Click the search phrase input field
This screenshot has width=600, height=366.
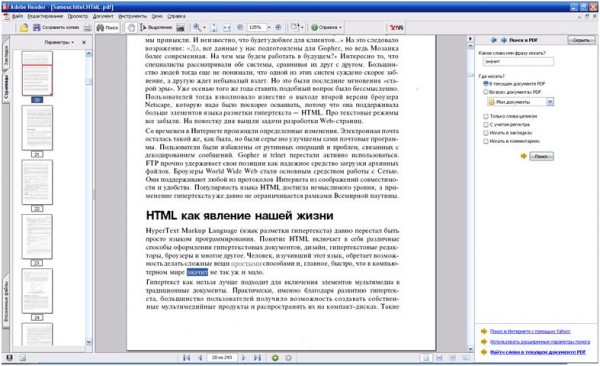[x=518, y=61]
